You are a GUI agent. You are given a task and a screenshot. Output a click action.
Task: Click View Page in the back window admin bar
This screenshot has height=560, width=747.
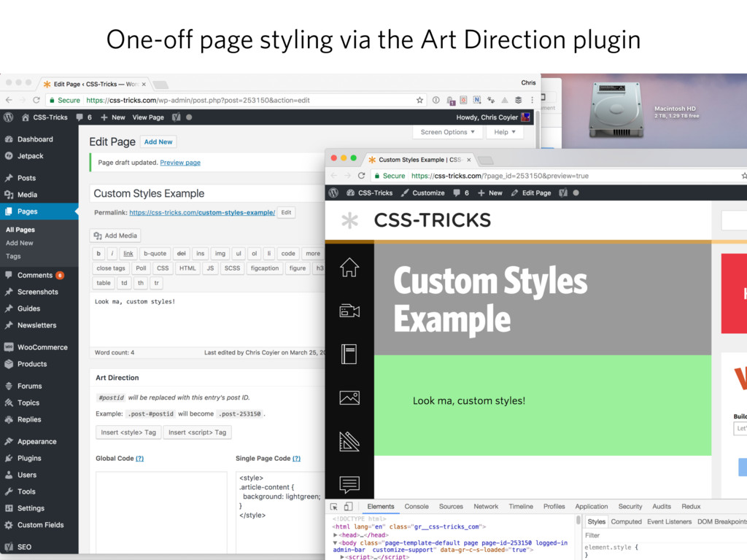click(x=148, y=117)
